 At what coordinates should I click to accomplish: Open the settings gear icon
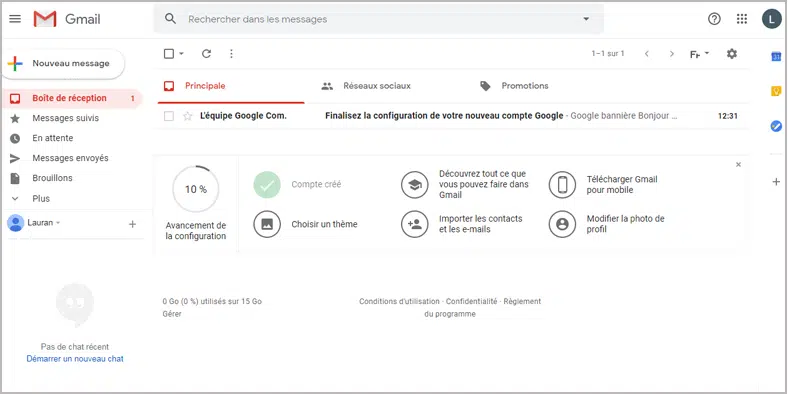[x=732, y=54]
